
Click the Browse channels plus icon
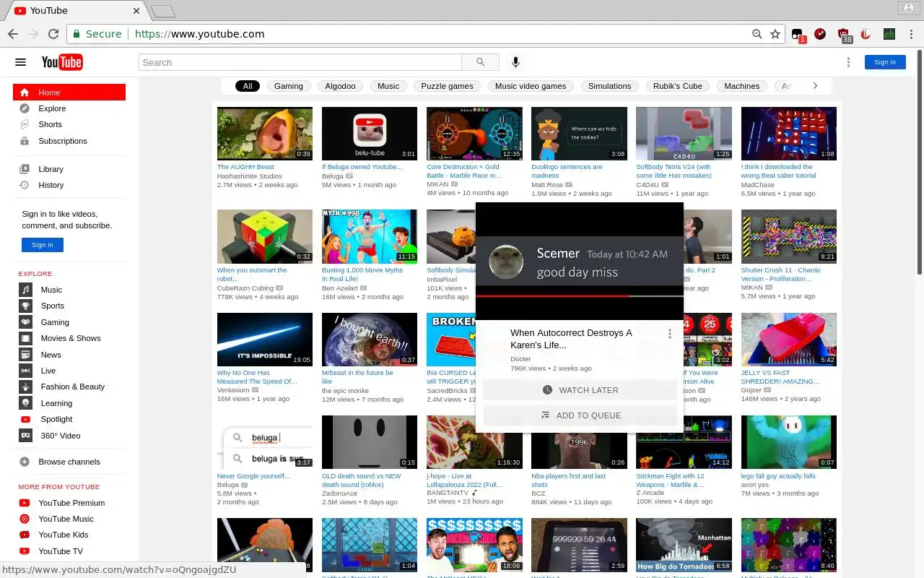(25, 462)
